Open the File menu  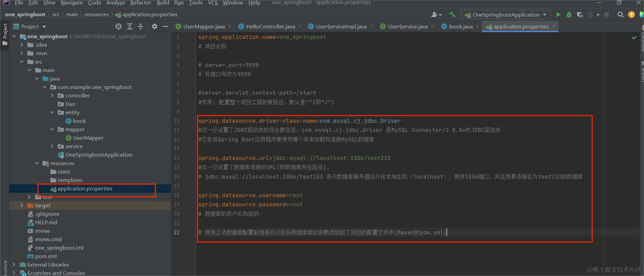point(19,3)
